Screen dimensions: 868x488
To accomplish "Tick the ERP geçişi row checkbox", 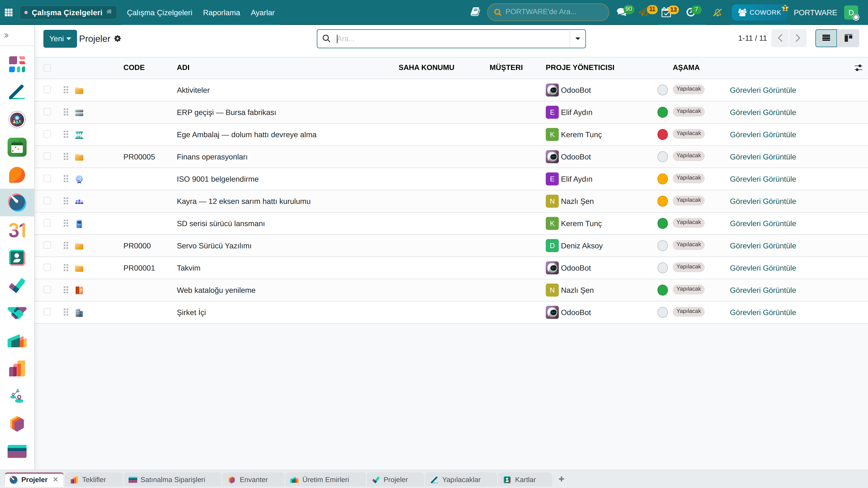I will [x=47, y=112].
